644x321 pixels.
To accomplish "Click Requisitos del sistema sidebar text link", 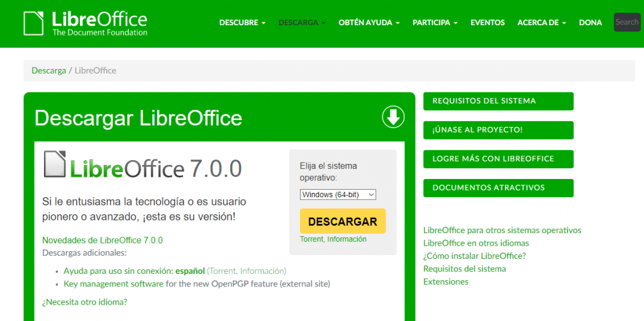I will pos(465,269).
